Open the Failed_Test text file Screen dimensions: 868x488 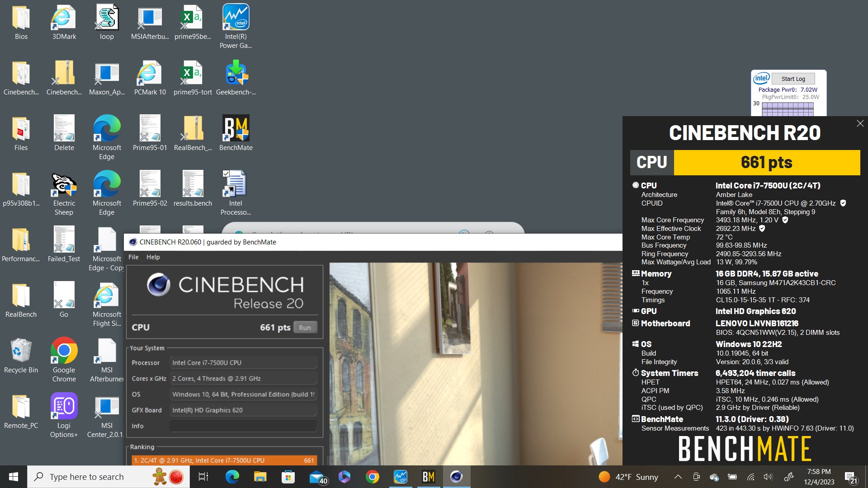pos(64,245)
